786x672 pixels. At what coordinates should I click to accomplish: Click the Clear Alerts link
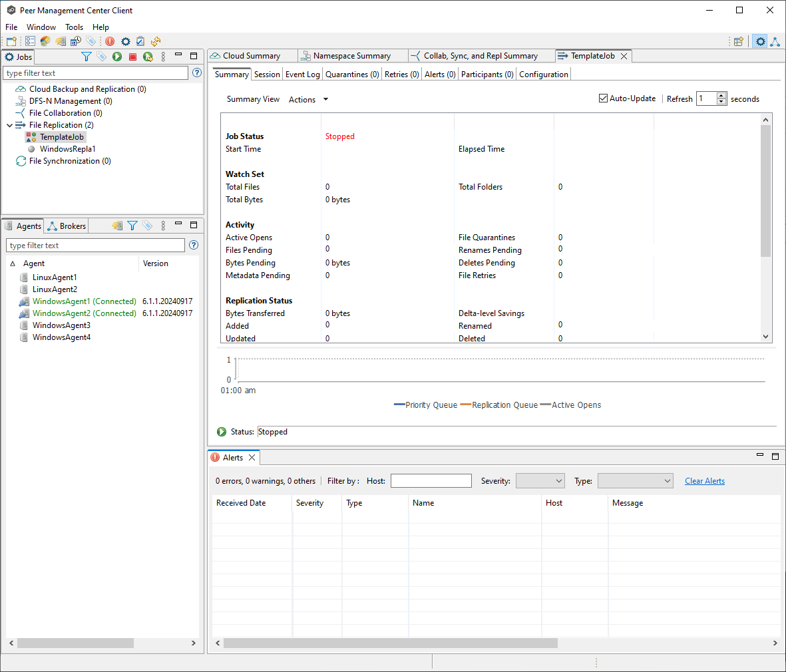tap(704, 480)
